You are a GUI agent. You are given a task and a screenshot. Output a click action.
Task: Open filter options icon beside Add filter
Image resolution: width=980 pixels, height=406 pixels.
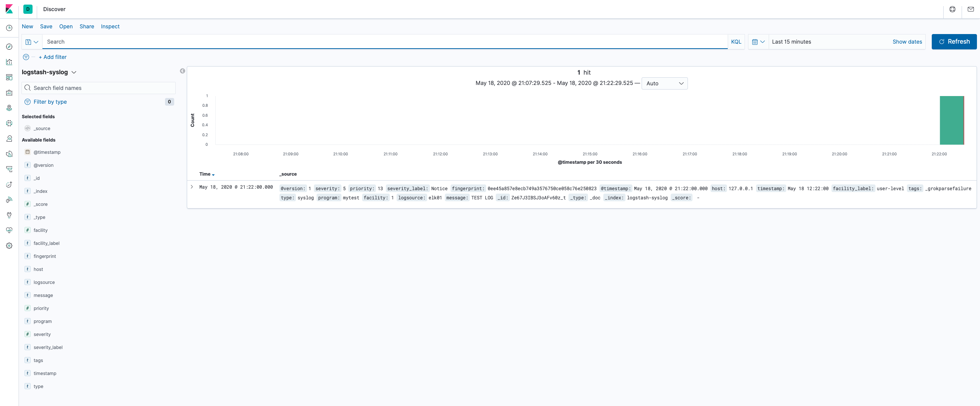(26, 57)
